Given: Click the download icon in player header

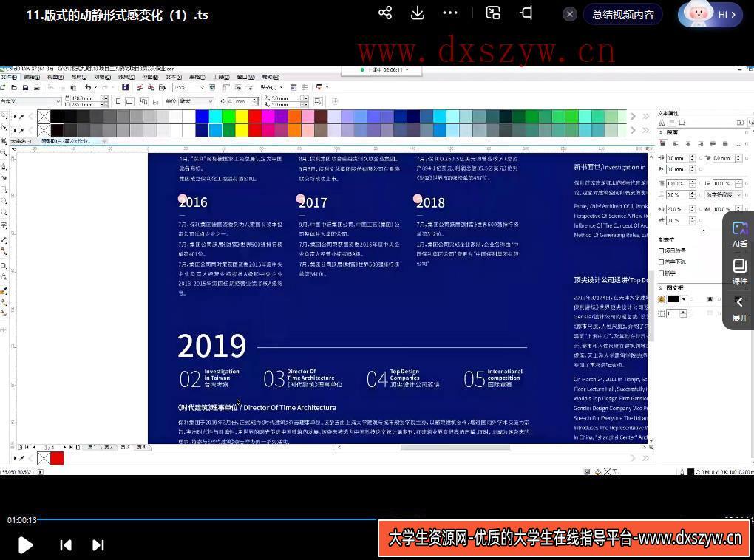Looking at the screenshot, I should coord(418,13).
